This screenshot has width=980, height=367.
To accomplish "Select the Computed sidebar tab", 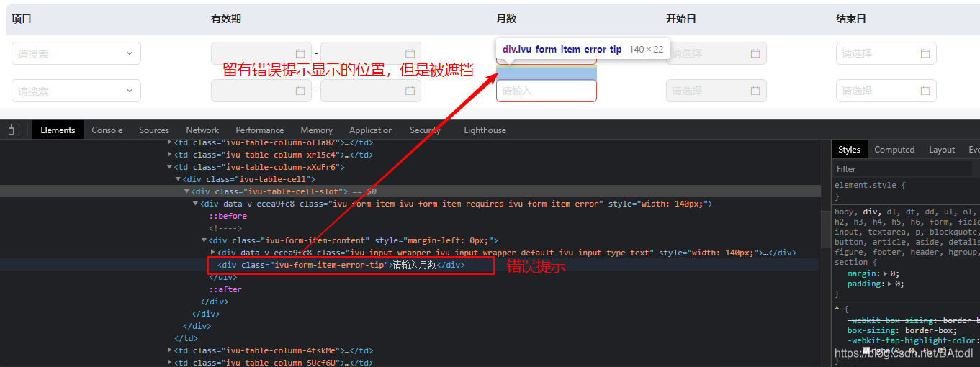I will coord(894,150).
